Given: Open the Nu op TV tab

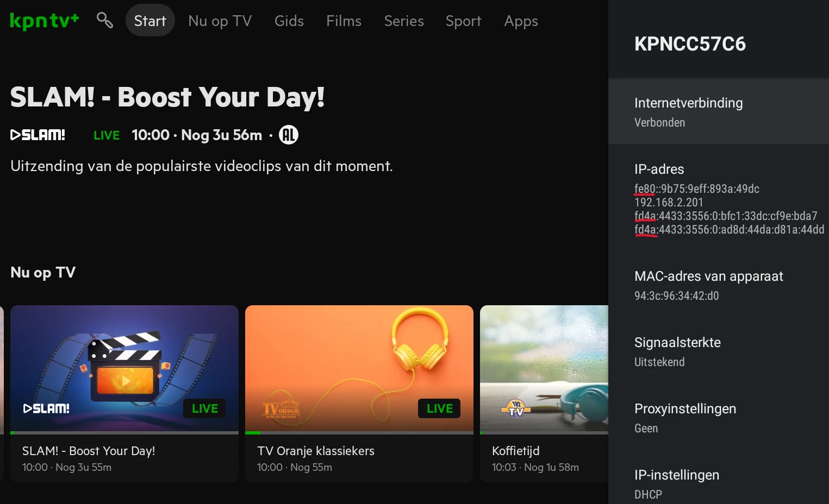Looking at the screenshot, I should coord(220,21).
